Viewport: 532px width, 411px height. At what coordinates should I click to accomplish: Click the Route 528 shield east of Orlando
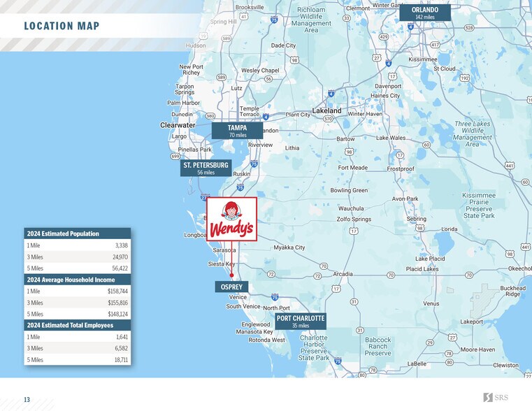[x=468, y=28]
